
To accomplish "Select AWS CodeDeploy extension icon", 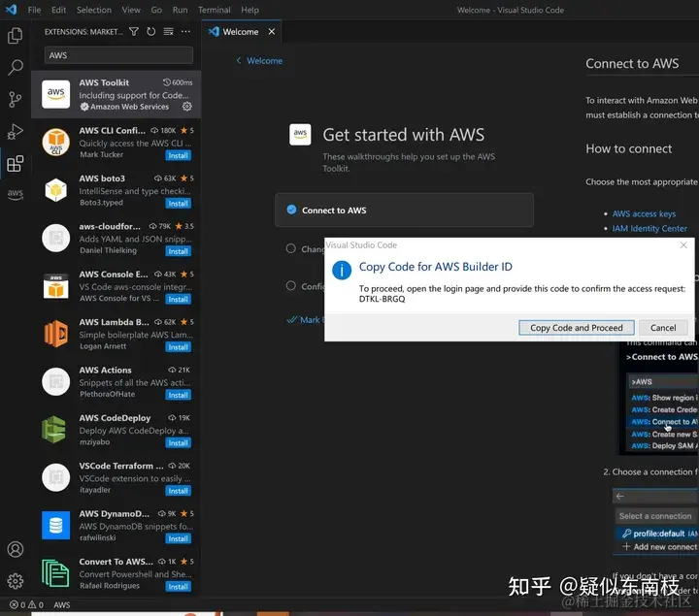I will coord(54,430).
